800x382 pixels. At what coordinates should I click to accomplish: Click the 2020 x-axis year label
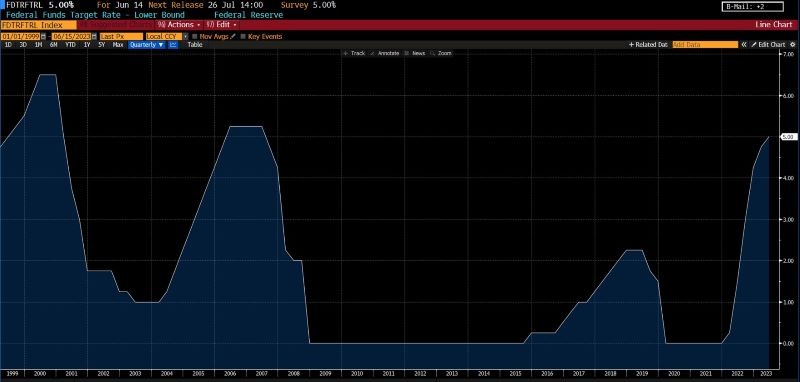(674, 374)
